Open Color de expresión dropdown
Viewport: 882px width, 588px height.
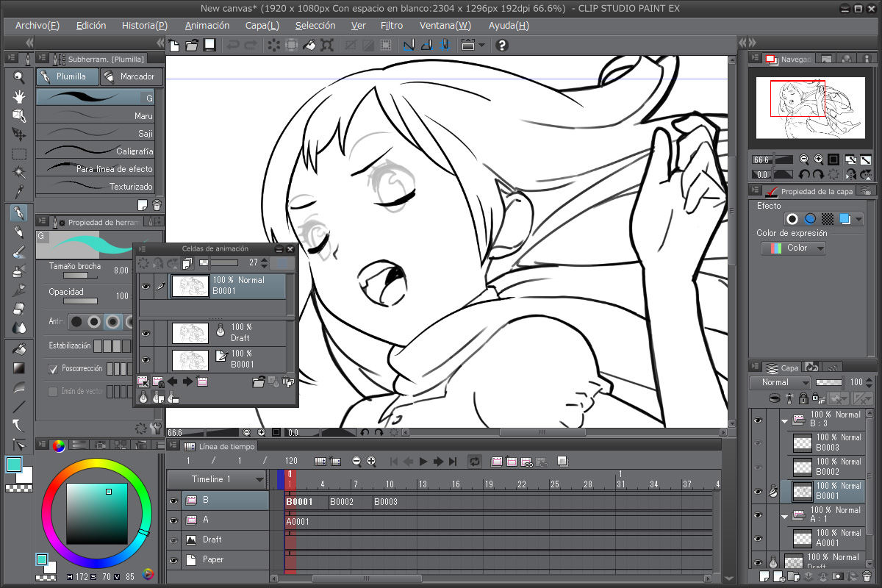pos(793,248)
